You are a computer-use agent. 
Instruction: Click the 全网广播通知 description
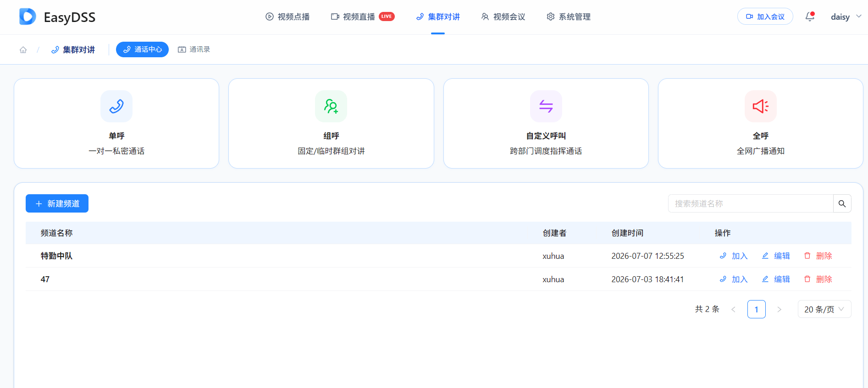pyautogui.click(x=761, y=151)
